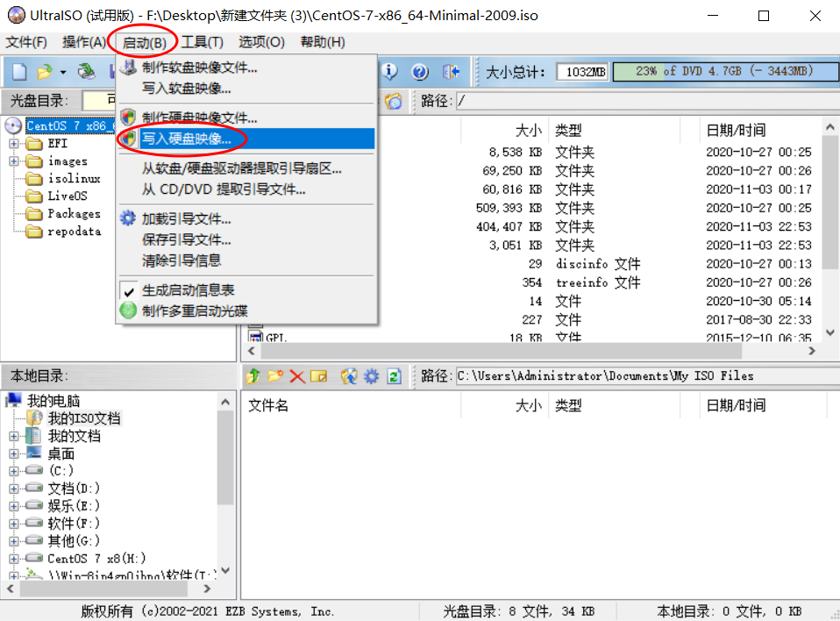The image size is (840, 621).
Task: Click the properties icon left of 路径 label
Action: (393, 101)
